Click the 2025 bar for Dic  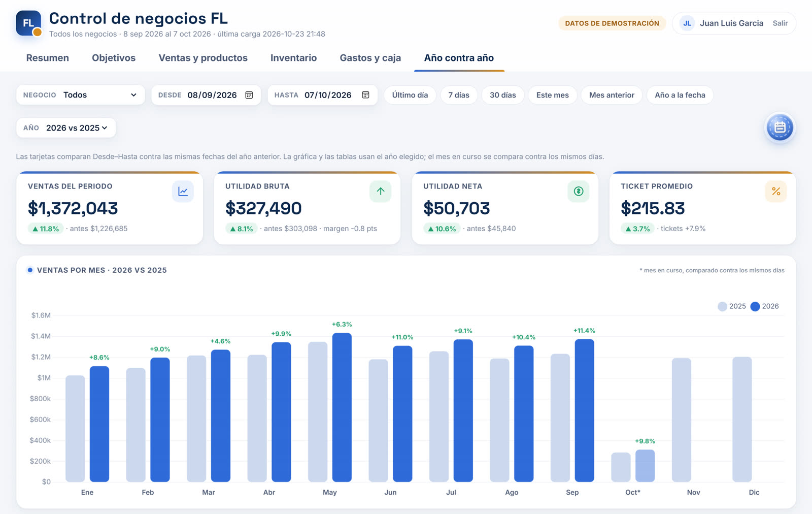click(x=742, y=420)
